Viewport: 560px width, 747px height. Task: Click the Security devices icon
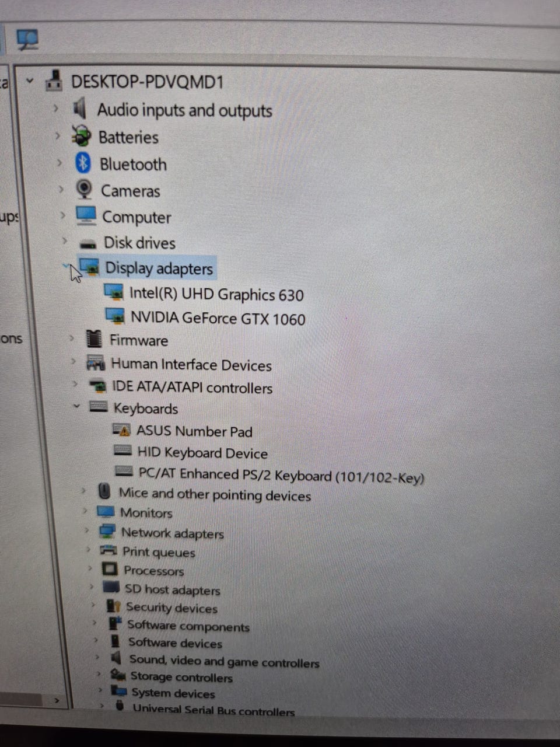point(113,606)
